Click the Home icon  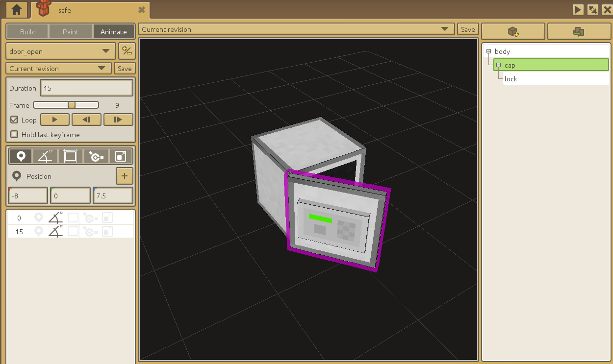17,9
